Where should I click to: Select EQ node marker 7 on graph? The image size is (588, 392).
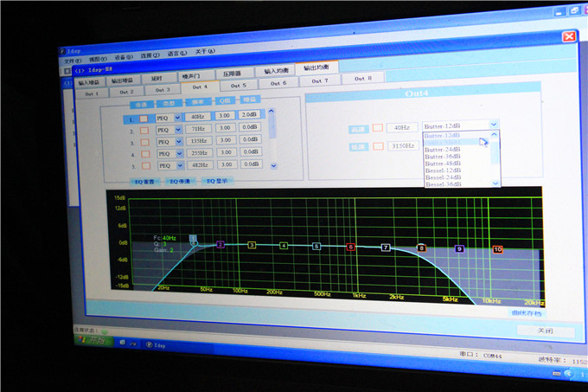point(386,247)
